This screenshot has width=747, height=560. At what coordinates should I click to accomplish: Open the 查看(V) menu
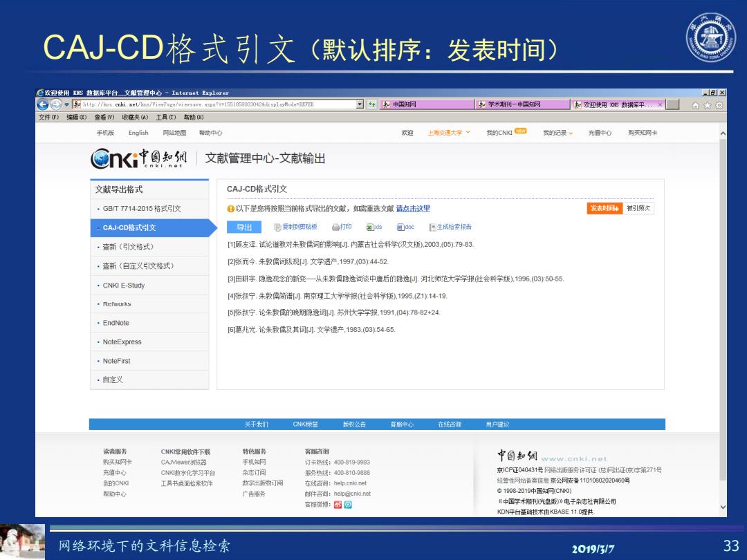(104, 117)
